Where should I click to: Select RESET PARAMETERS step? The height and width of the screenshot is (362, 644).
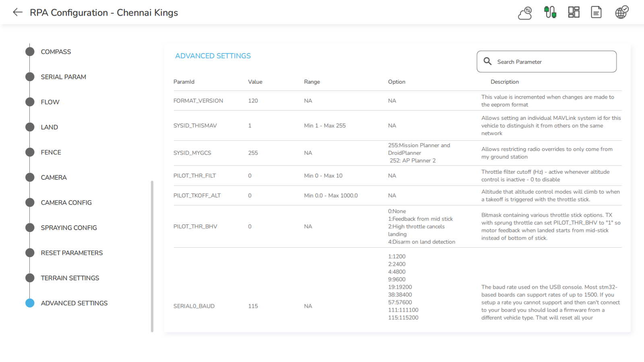72,253
